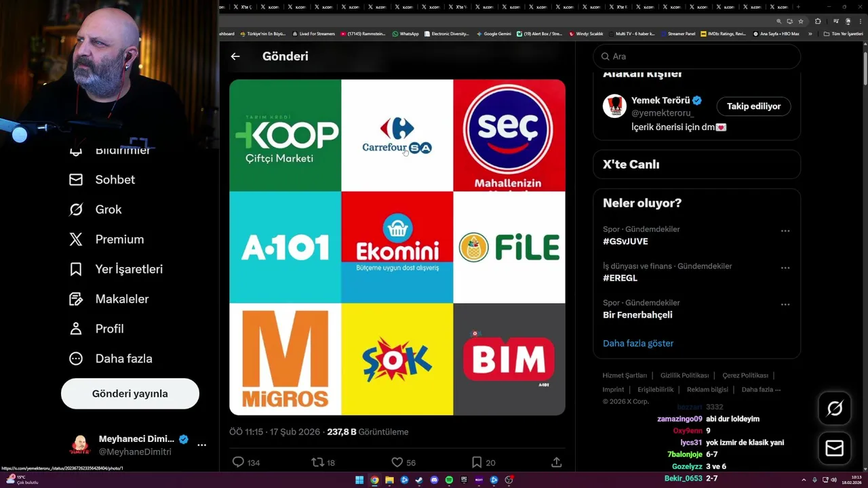Viewport: 868px width, 488px height.
Task: Open the A101 logo tile
Action: tap(285, 247)
